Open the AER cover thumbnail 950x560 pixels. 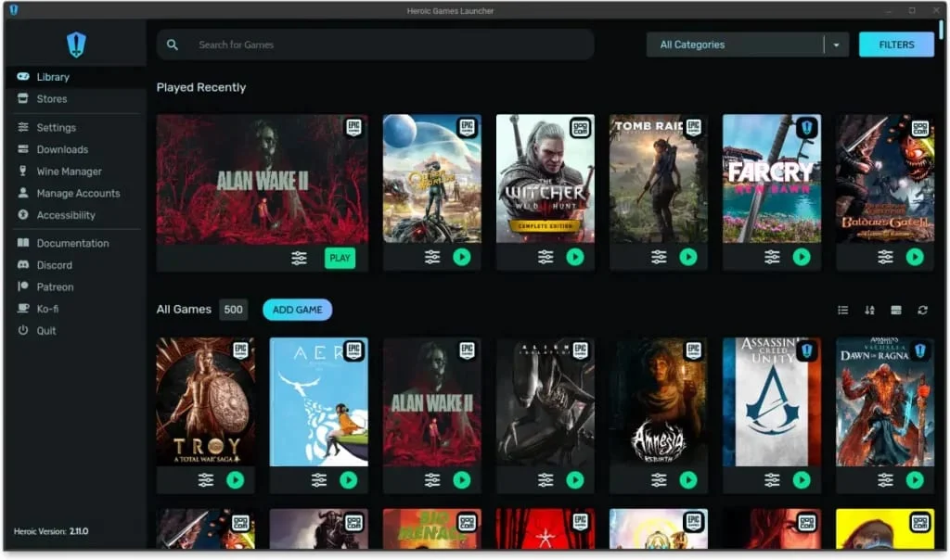319,402
